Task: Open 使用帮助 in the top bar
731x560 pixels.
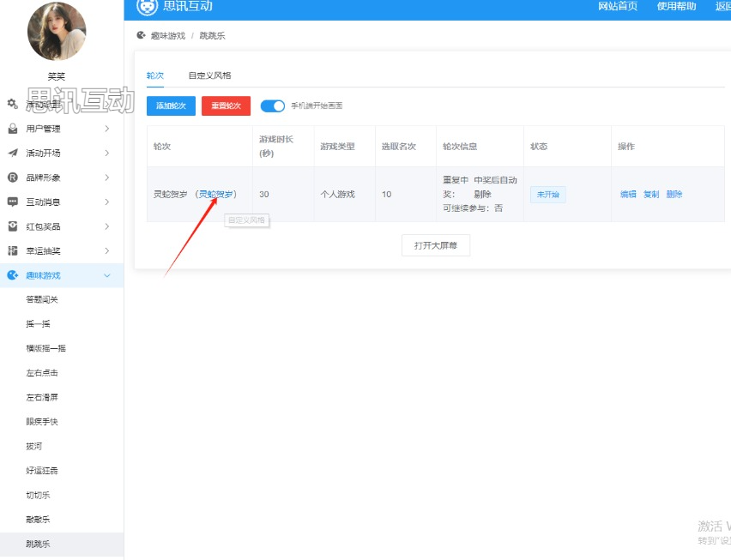Action: (x=676, y=7)
